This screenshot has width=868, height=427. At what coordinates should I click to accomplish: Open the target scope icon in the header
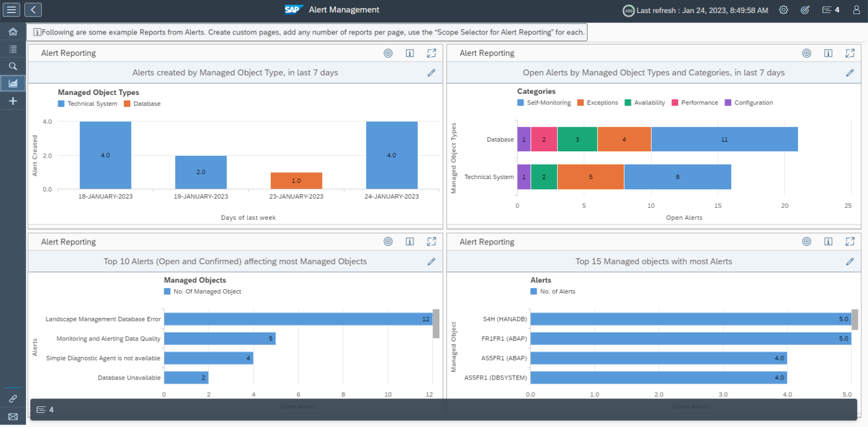tap(805, 10)
